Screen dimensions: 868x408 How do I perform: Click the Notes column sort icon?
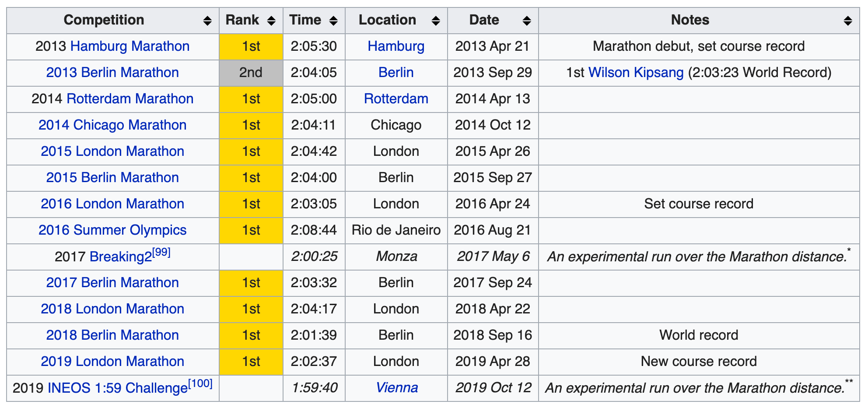click(x=848, y=21)
